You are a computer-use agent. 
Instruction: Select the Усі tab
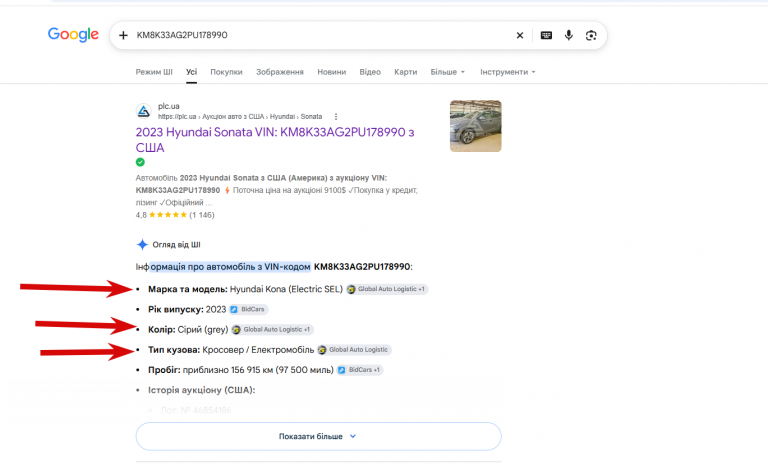(192, 72)
